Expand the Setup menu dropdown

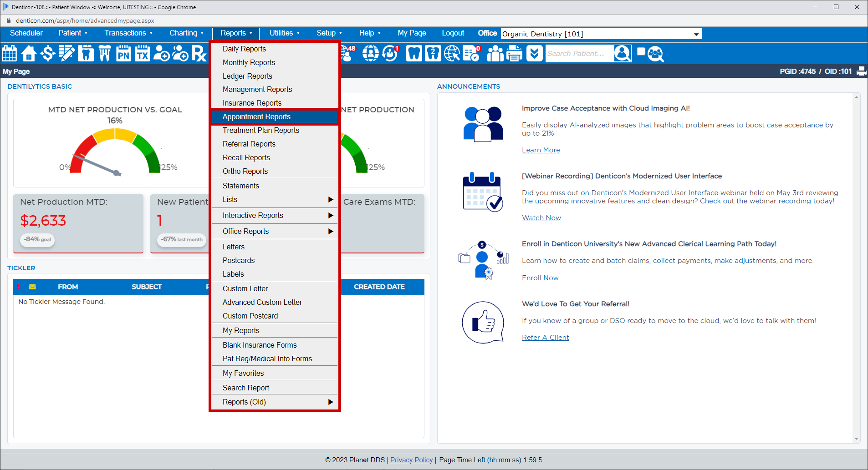(329, 33)
